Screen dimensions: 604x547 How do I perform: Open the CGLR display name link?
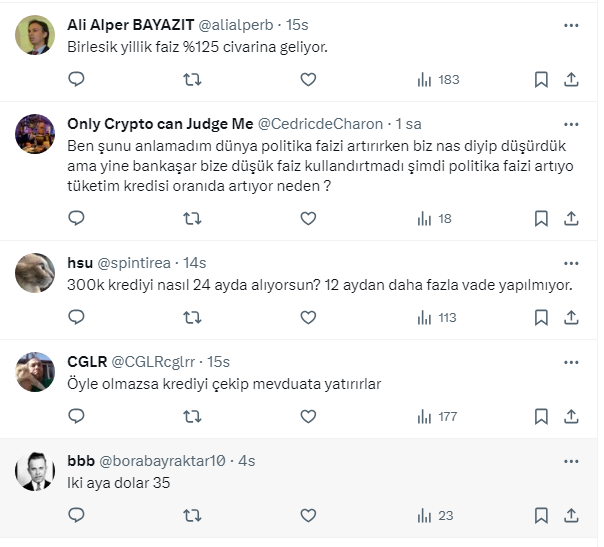[87, 361]
